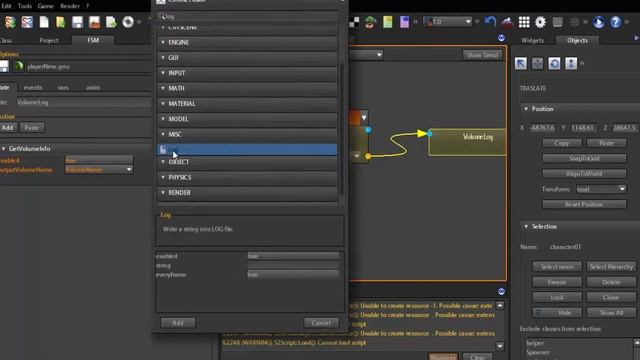Image resolution: width=640 pixels, height=360 pixels.
Task: Open the Edit menu
Action: click(6, 6)
